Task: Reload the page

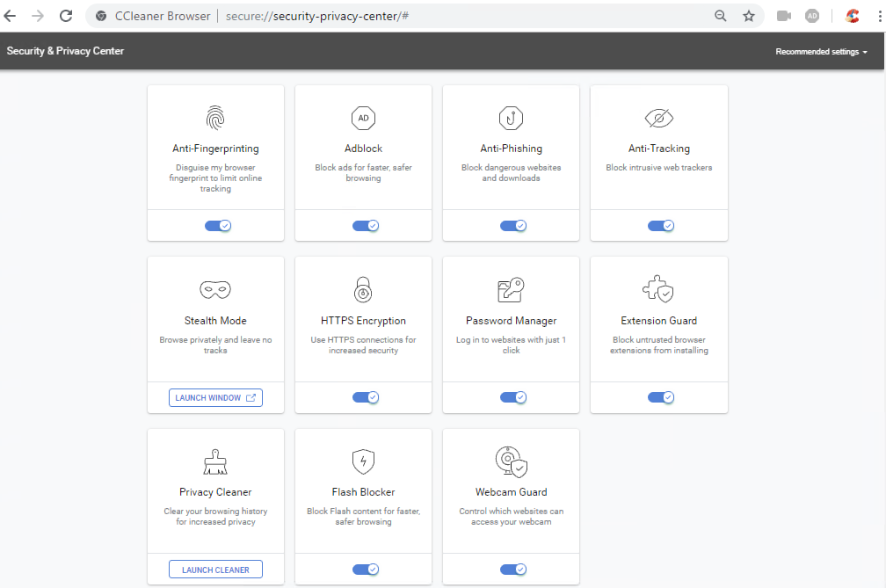Action: coord(66,16)
